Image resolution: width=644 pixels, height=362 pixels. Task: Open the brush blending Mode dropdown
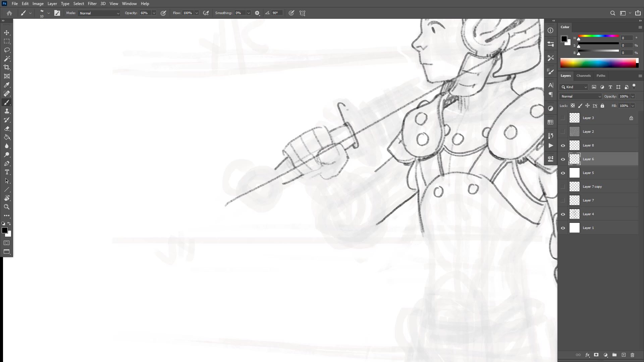point(99,13)
